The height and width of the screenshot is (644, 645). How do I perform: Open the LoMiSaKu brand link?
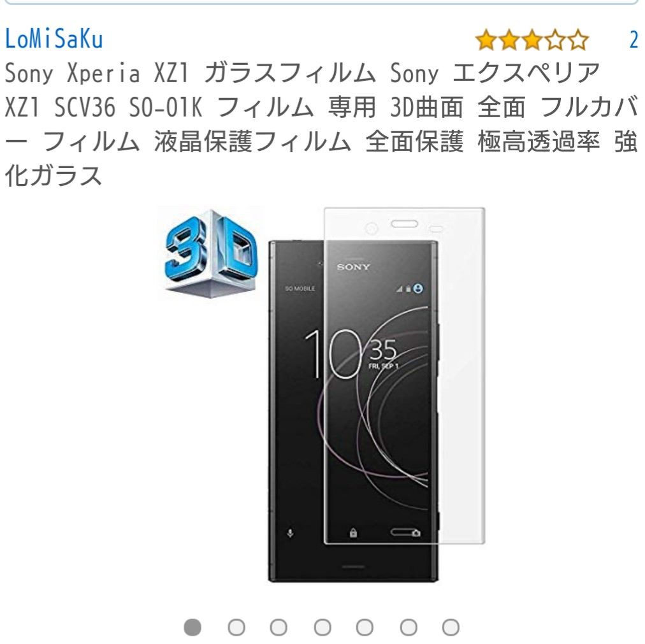point(54,39)
